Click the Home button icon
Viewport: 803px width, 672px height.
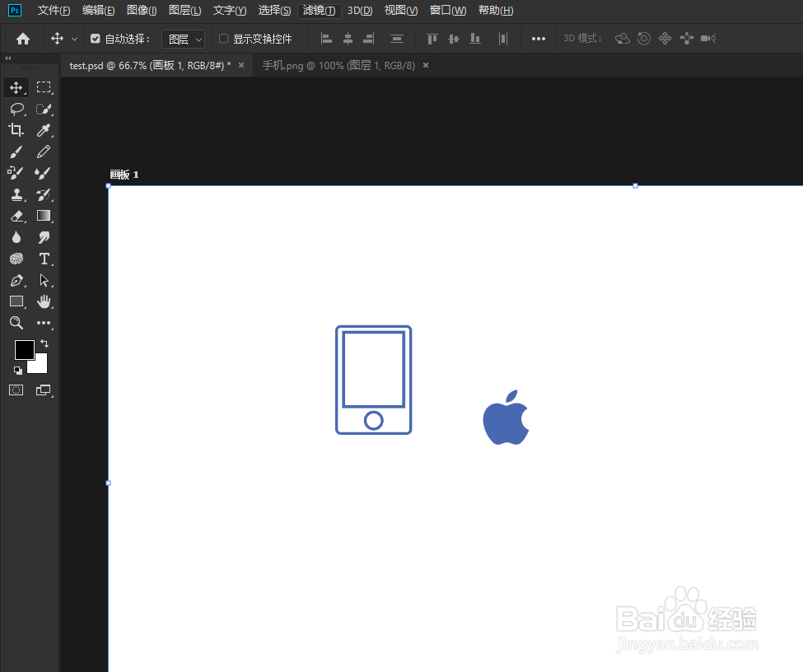23,39
